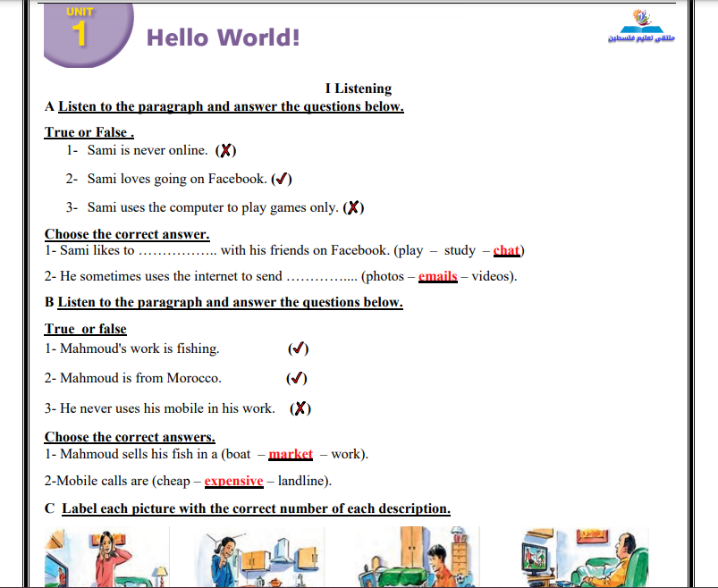
Task: Click the purple Unit 1 badge
Action: (89, 35)
